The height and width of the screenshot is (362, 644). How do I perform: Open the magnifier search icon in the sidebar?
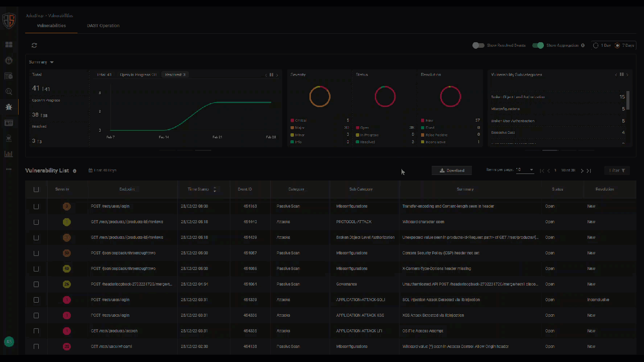(x=9, y=92)
